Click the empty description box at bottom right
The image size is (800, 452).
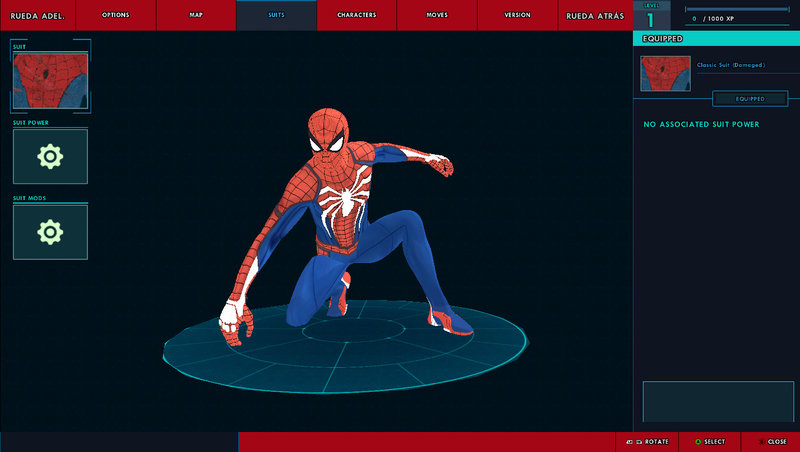pyautogui.click(x=718, y=401)
